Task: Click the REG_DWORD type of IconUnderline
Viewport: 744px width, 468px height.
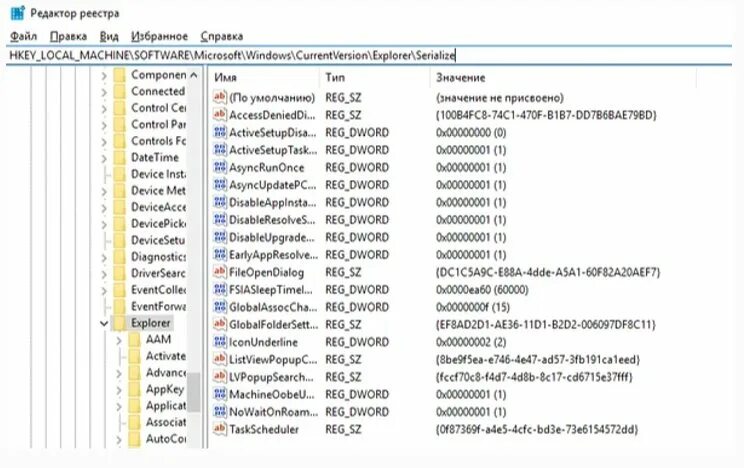Action: point(357,342)
